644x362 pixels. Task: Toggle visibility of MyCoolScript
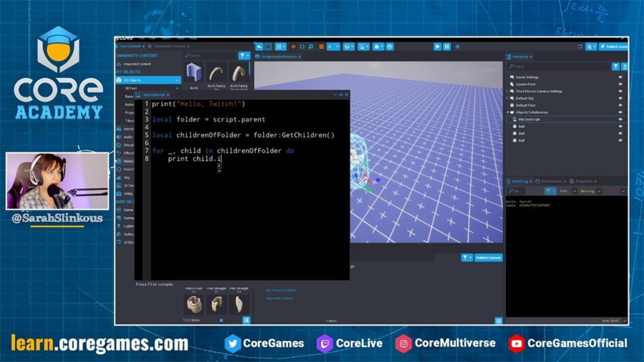620,119
